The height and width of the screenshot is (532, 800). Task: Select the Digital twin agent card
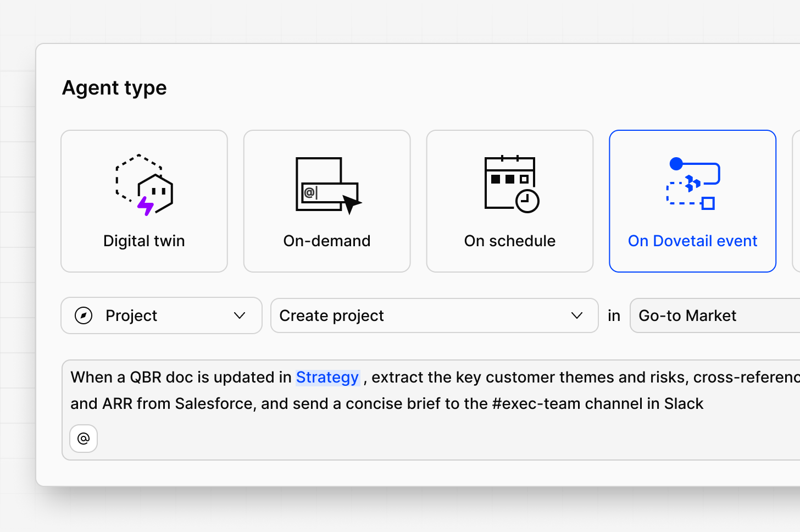click(x=144, y=201)
